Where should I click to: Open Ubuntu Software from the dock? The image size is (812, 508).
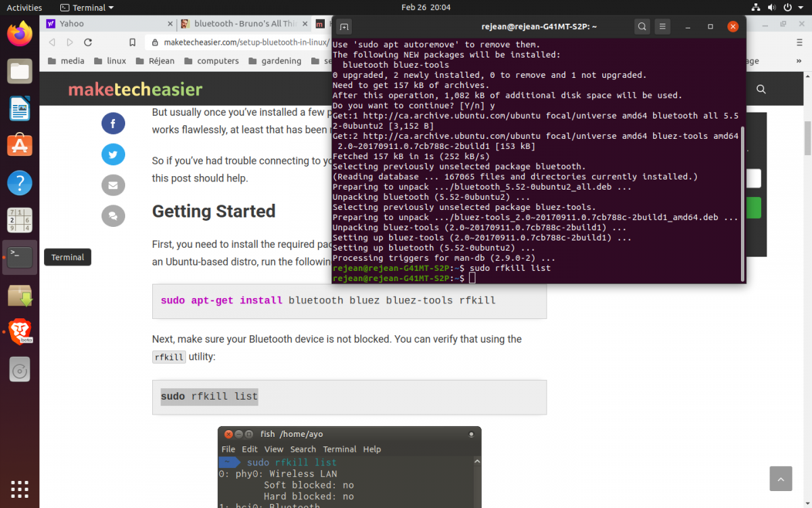[x=20, y=146]
